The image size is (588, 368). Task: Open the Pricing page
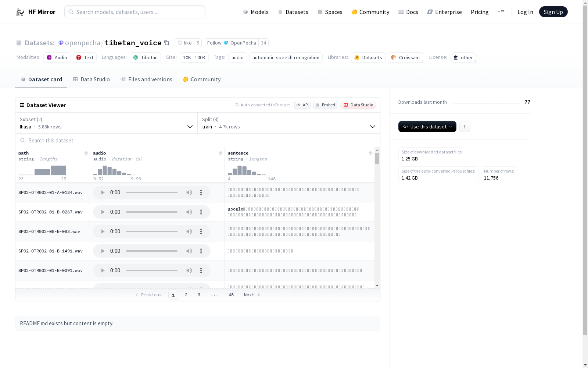tap(480, 12)
